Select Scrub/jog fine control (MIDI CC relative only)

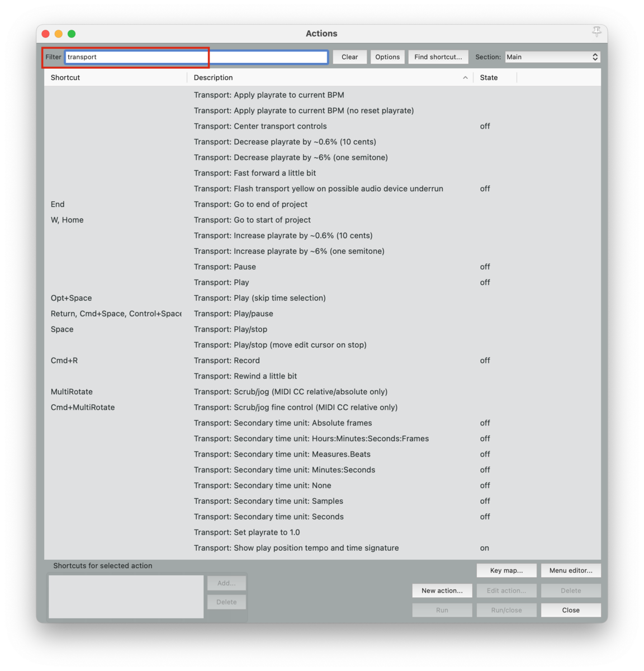(296, 408)
